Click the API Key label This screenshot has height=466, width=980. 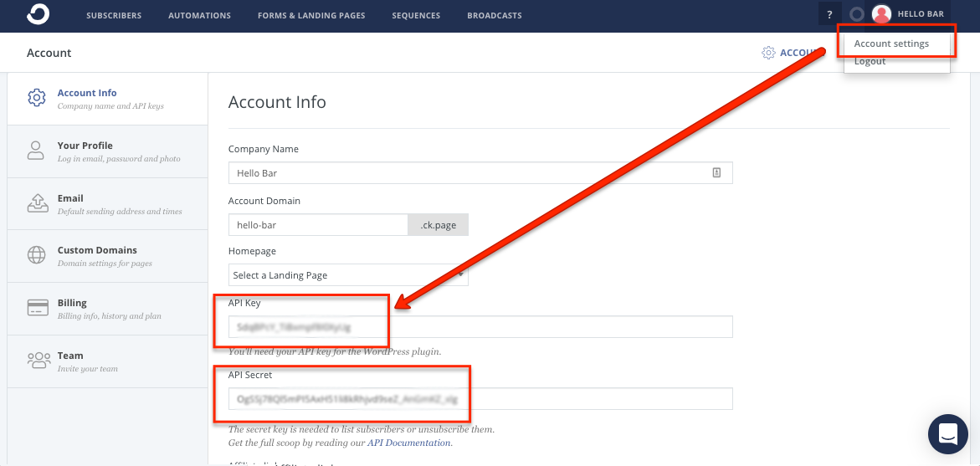click(244, 303)
